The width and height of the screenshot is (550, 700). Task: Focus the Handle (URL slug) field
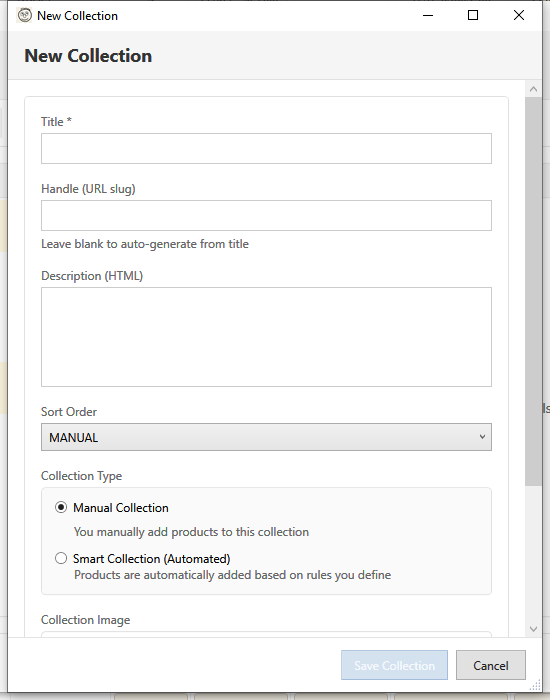pyautogui.click(x=266, y=215)
